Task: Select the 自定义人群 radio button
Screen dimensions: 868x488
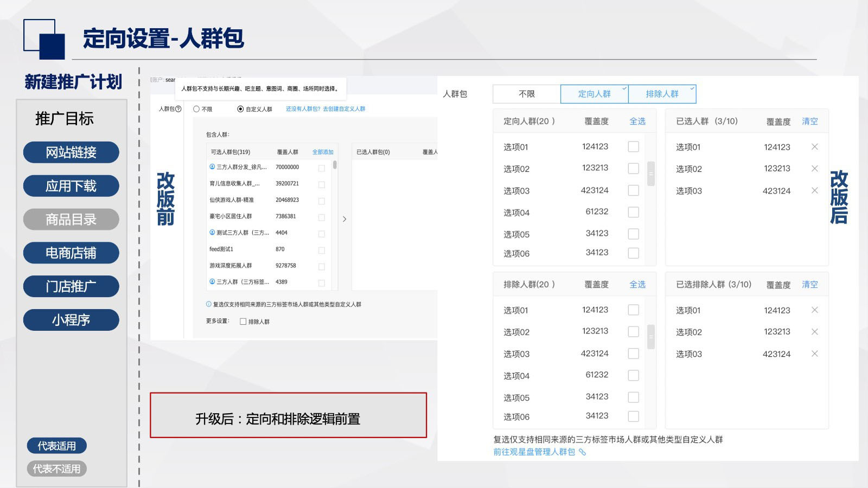Action: (x=240, y=109)
